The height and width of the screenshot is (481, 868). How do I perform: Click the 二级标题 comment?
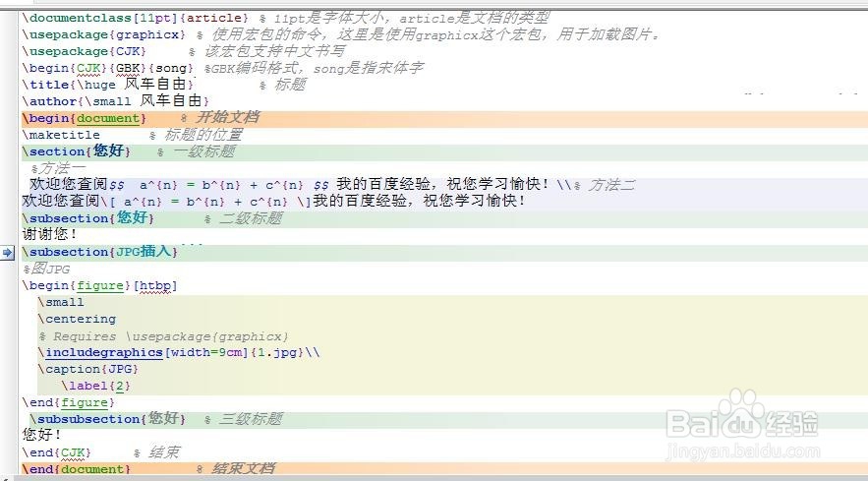click(x=251, y=218)
